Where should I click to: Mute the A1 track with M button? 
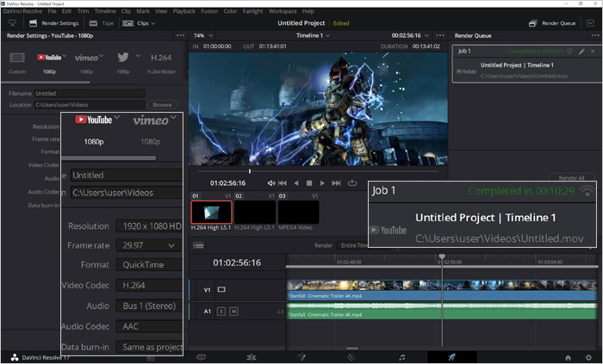(x=233, y=311)
